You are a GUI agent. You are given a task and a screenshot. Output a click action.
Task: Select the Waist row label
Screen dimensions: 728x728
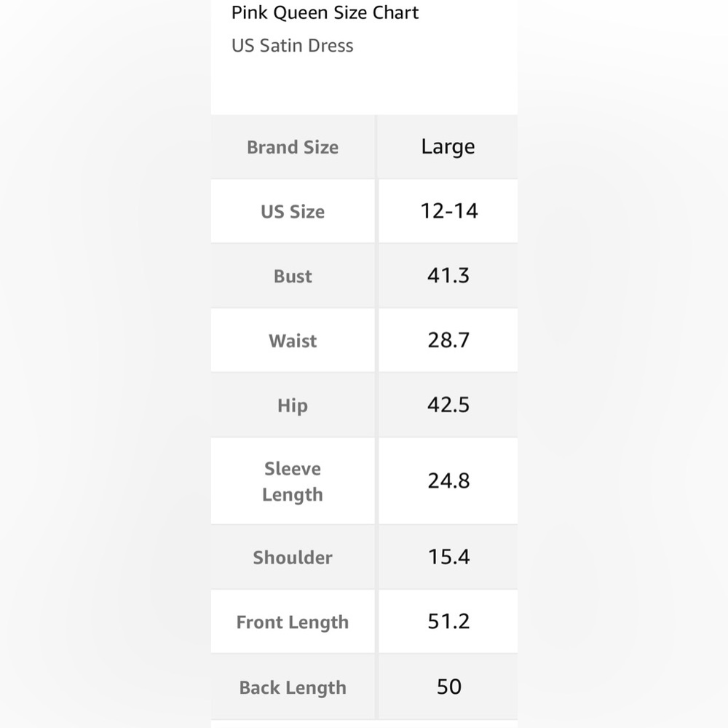[x=293, y=341]
